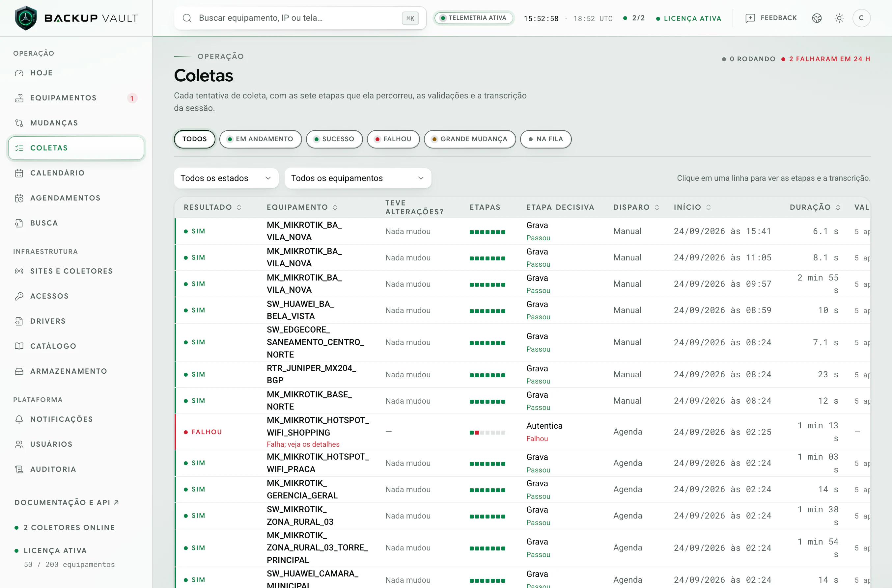Open the color palette theme icon
Image resolution: width=892 pixels, height=588 pixels.
[817, 18]
